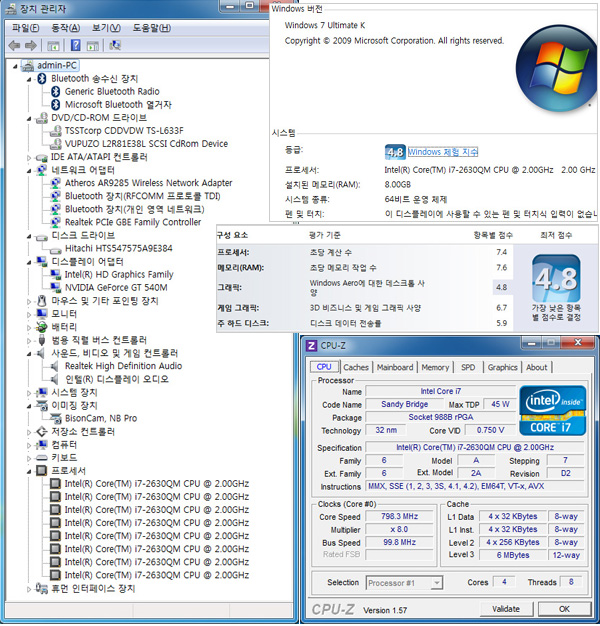This screenshot has height=626, width=600.
Task: Select the 휴먼 인터페이스 장치 tree item
Action: pyautogui.click(x=93, y=588)
